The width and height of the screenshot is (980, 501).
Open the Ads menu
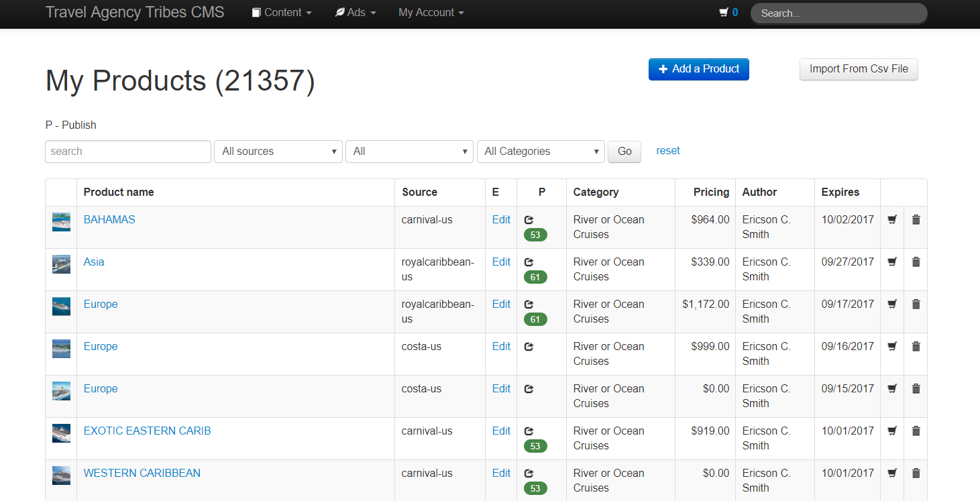(x=356, y=13)
